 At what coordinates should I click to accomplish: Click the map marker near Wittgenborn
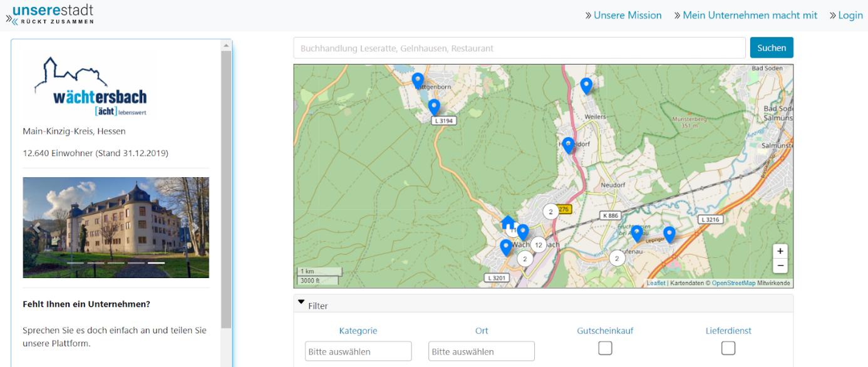pyautogui.click(x=418, y=81)
